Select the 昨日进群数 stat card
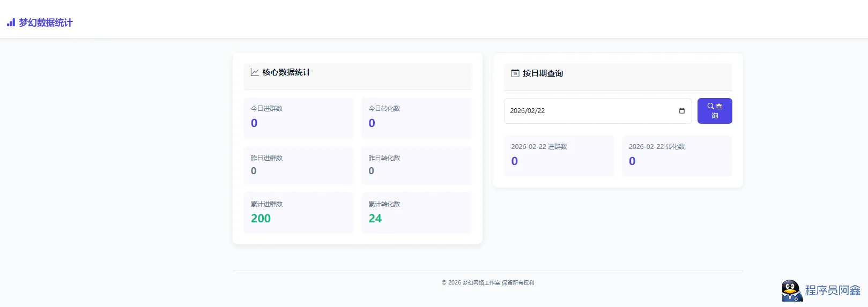868x307 pixels. point(299,166)
